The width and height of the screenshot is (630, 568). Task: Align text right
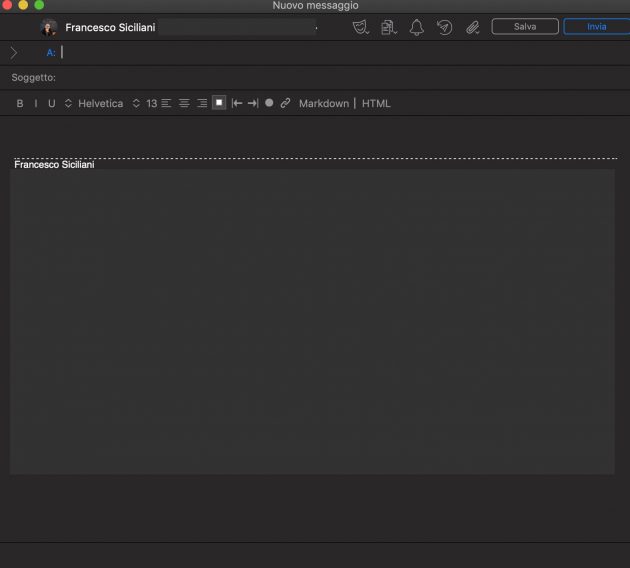pyautogui.click(x=202, y=104)
